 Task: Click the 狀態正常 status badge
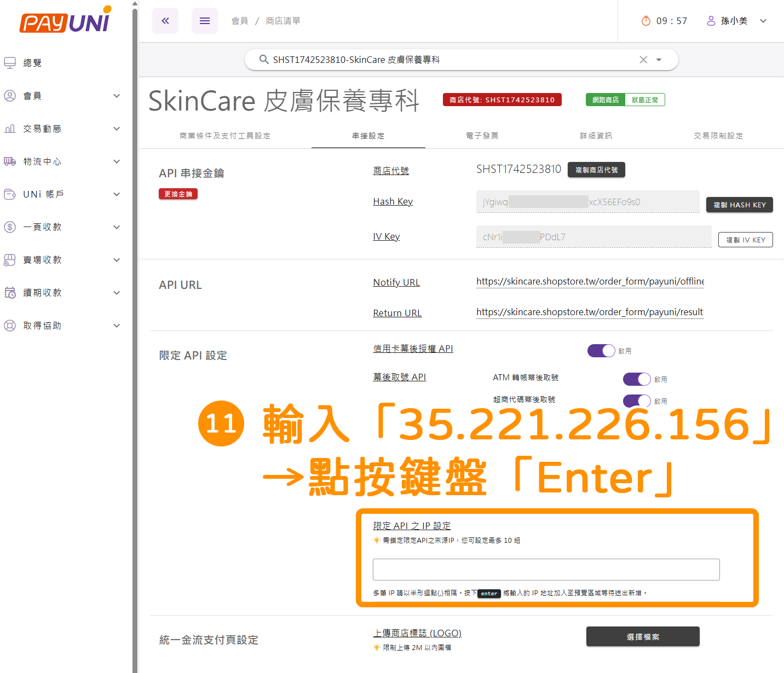coord(645,100)
